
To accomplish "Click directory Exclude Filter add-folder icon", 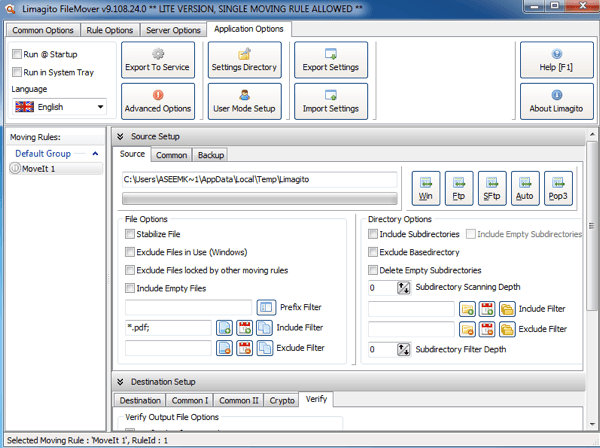I will (467, 329).
